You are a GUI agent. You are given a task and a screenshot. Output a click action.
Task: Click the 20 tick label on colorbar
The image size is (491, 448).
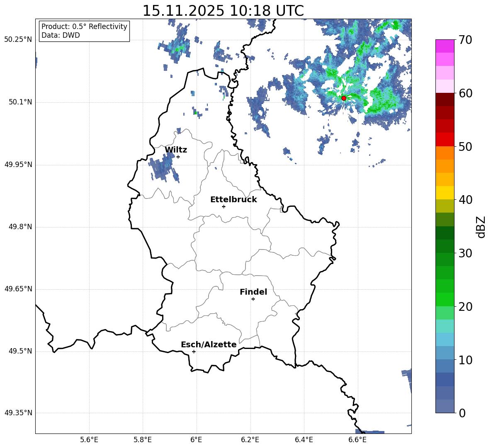click(x=465, y=307)
